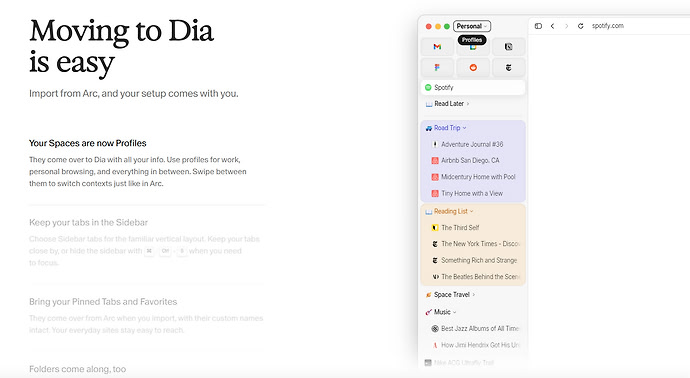The width and height of the screenshot is (690, 378).
Task: Open the New York Times favorite tile
Action: pos(509,67)
